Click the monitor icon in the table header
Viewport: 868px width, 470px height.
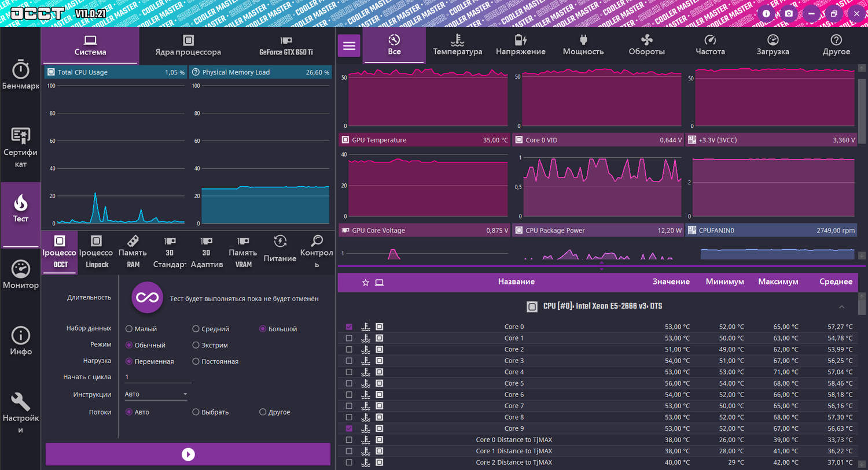coord(380,283)
